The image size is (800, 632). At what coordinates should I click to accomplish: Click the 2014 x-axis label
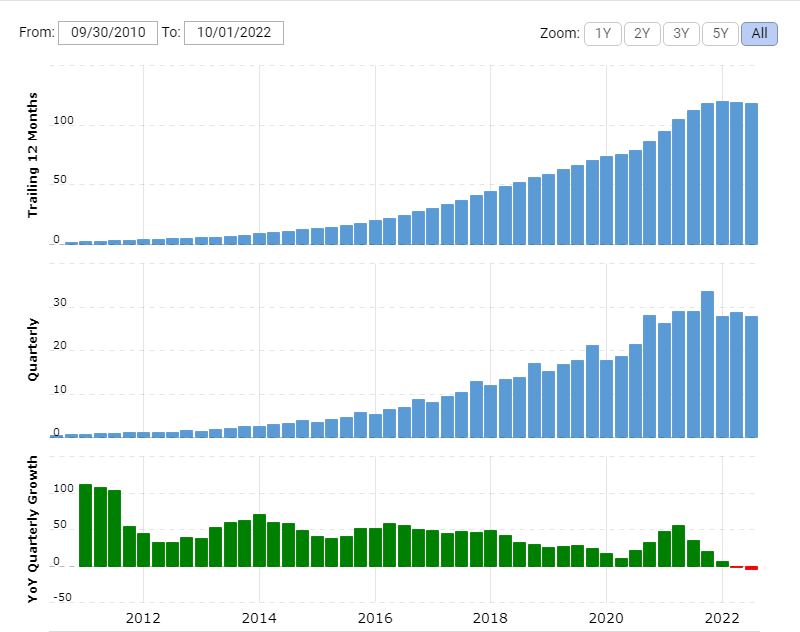(x=259, y=618)
